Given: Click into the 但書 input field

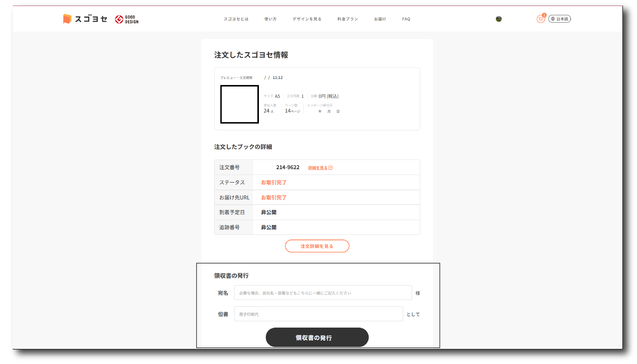Looking at the screenshot, I should [x=318, y=314].
